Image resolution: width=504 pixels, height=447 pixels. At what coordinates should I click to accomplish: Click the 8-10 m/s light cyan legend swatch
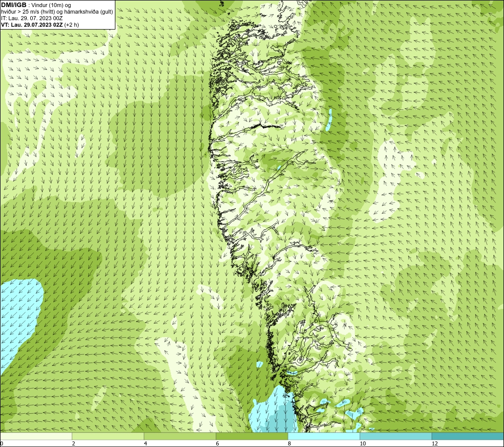tap(324, 436)
